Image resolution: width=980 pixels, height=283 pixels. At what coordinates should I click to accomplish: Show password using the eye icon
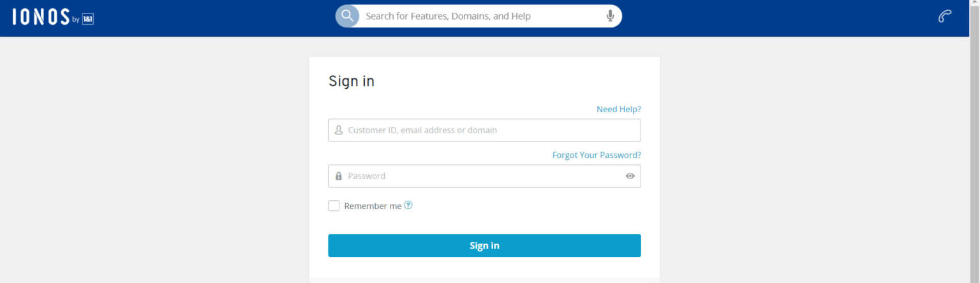630,176
